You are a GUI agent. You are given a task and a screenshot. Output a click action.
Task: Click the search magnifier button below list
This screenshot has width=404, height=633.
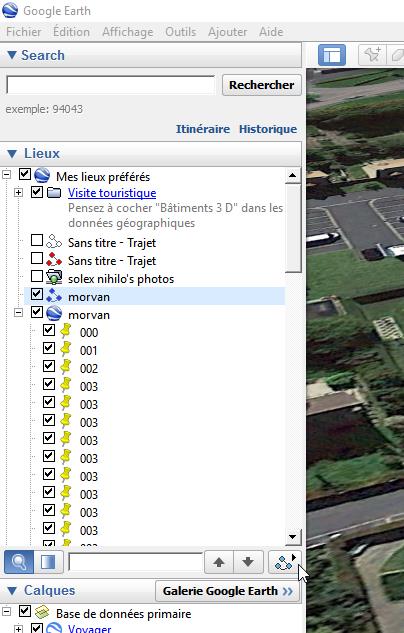point(19,562)
